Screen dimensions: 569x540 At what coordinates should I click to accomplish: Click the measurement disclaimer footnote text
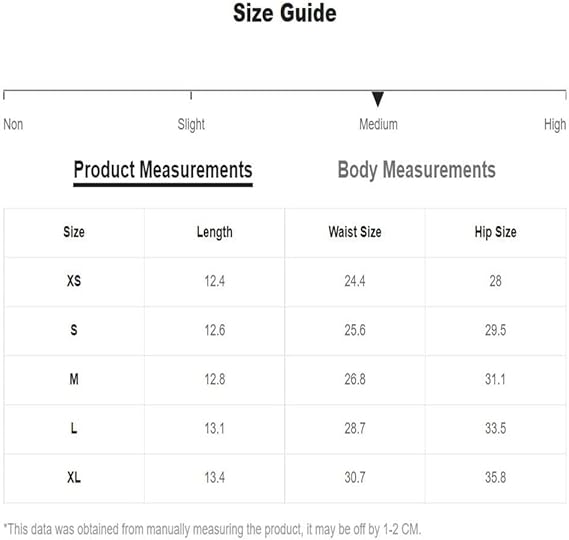[x=212, y=529]
